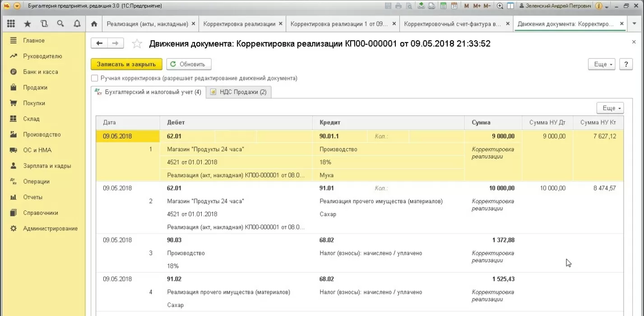Screen dimensions: 644x316
Task: Open notifications bell icon
Action: (76, 24)
